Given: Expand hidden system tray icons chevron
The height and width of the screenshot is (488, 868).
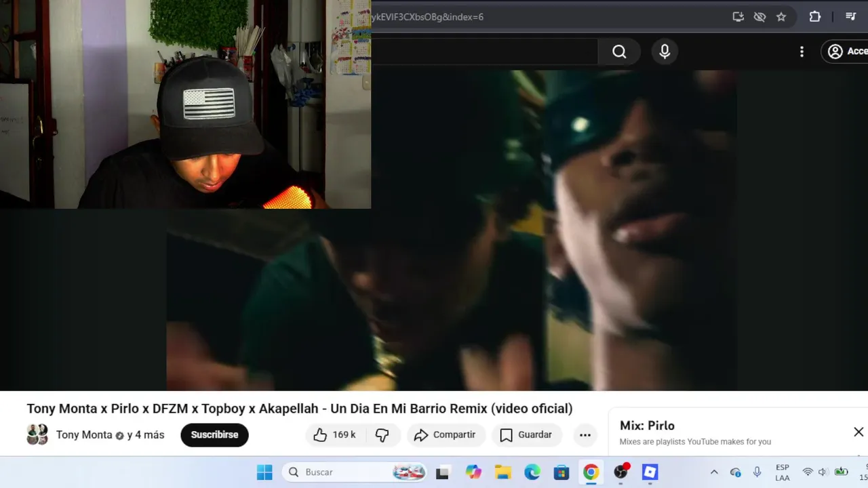Looking at the screenshot, I should 714,472.
